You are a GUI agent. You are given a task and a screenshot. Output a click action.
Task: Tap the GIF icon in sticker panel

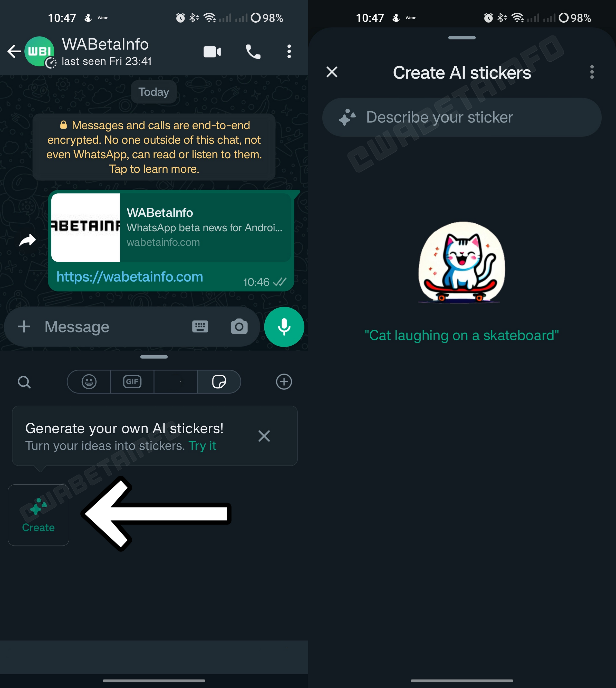(132, 382)
